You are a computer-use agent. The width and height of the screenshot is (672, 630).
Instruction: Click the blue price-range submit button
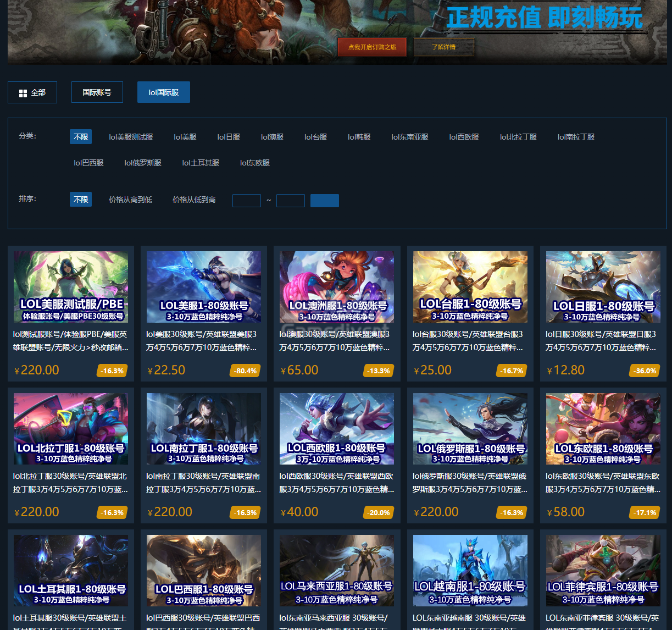(325, 200)
